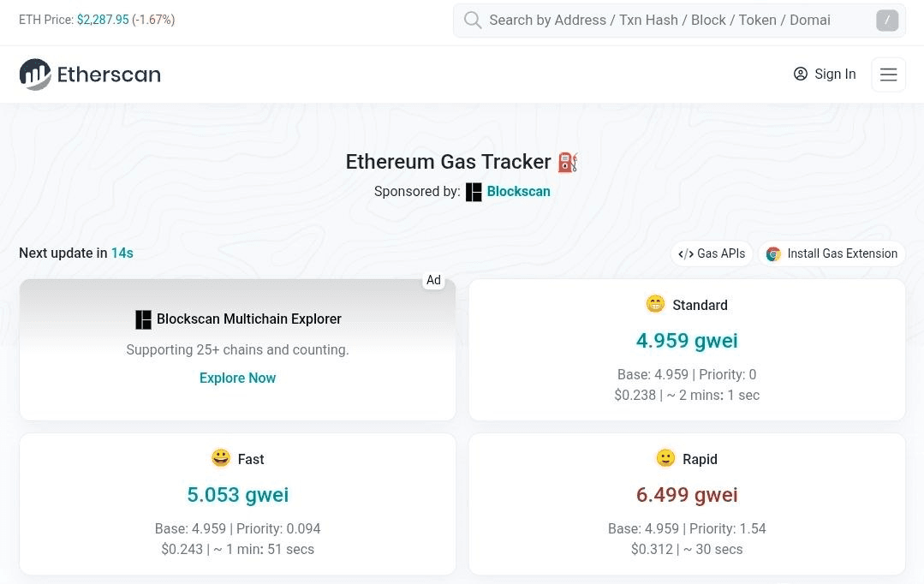Click the gas pump emoji icon
924x584 pixels.
pos(568,162)
